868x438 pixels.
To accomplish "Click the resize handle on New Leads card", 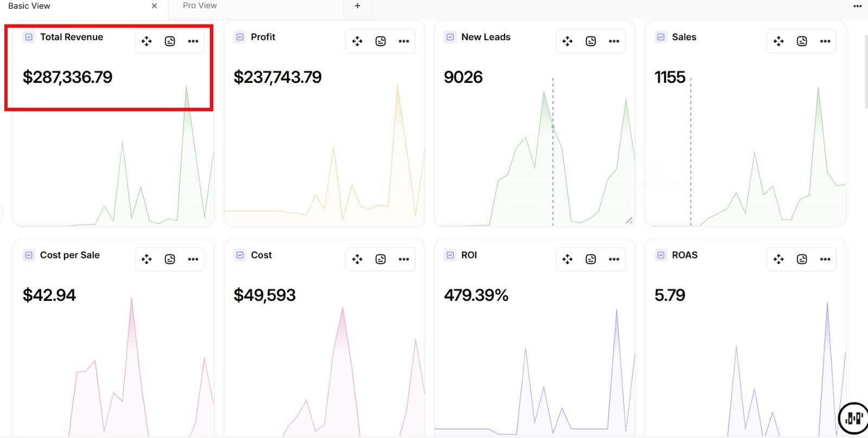I will click(629, 220).
